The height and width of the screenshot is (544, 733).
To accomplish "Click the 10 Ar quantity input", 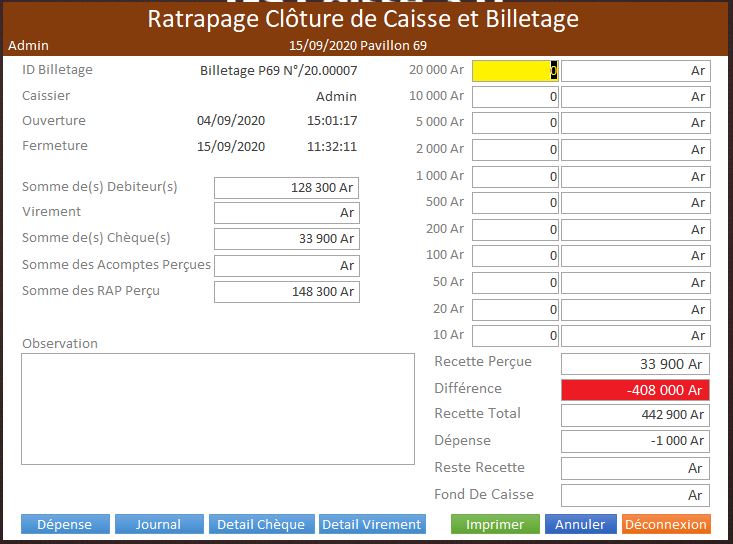I will pyautogui.click(x=514, y=336).
